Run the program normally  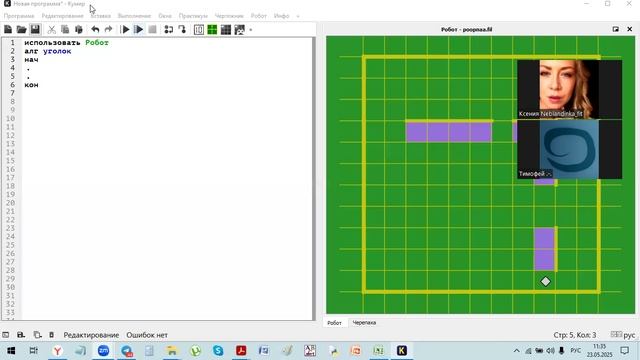coord(126,29)
